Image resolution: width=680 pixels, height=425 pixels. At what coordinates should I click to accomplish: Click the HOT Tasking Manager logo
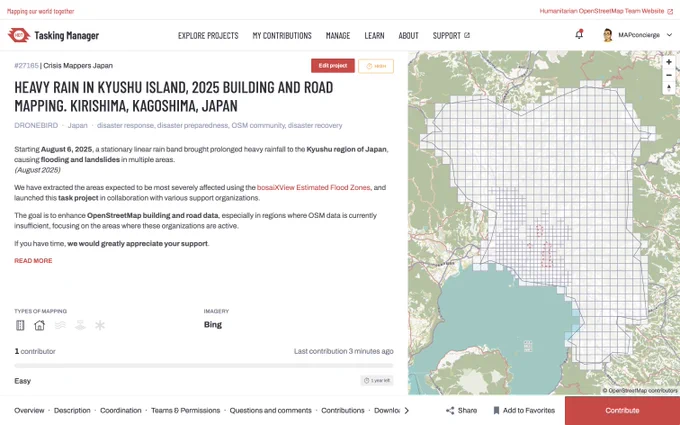tap(19, 35)
